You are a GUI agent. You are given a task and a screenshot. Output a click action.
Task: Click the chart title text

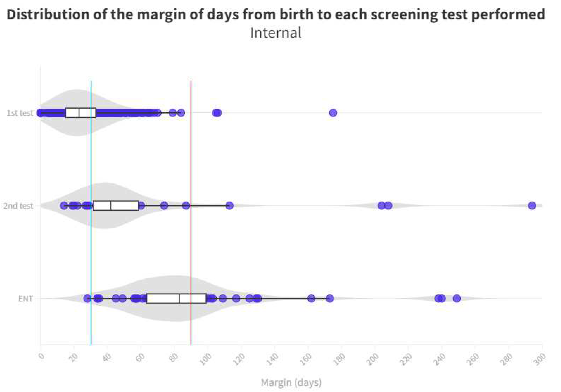tap(276, 14)
